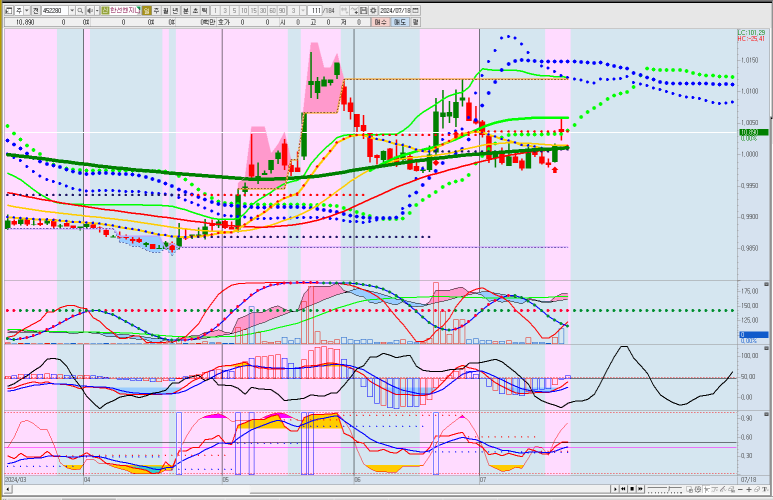The image size is (773, 500).
Task: Zoom out with the minus icon
Action: pyautogui.click(x=740, y=489)
